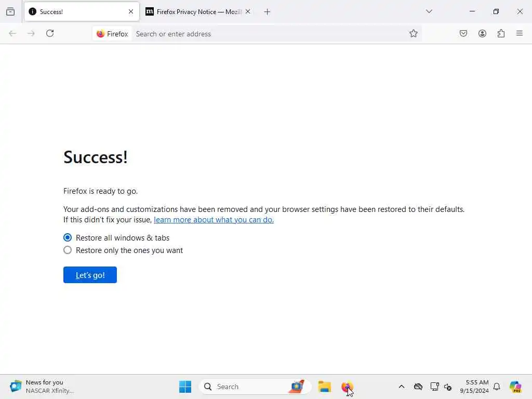The image size is (532, 399).
Task: Open the network display tray icon
Action: coord(434,387)
